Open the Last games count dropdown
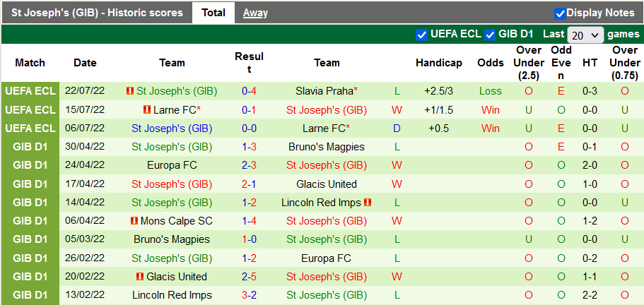Image resolution: width=644 pixels, height=305 pixels. [x=585, y=35]
